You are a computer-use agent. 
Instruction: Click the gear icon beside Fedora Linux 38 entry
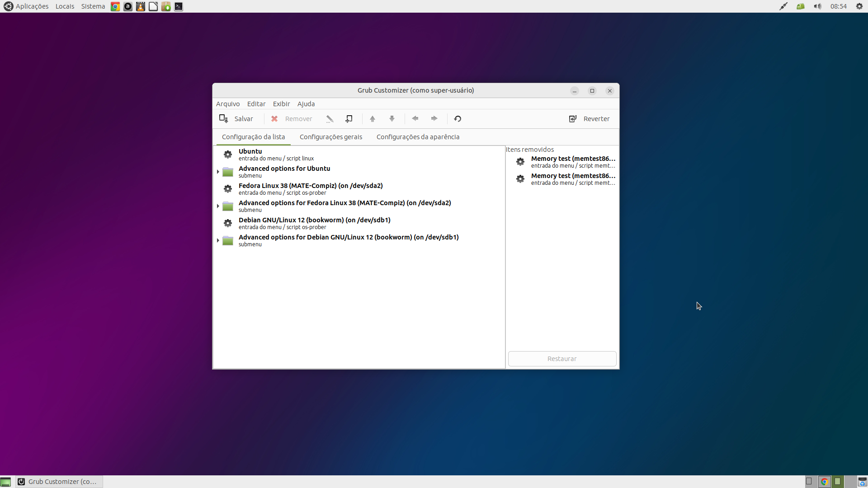pyautogui.click(x=228, y=189)
